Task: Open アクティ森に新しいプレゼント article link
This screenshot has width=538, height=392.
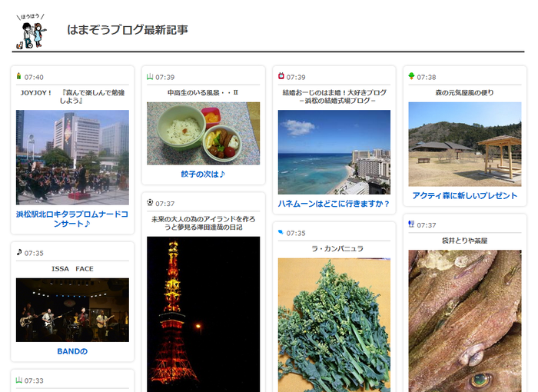Action: click(464, 196)
